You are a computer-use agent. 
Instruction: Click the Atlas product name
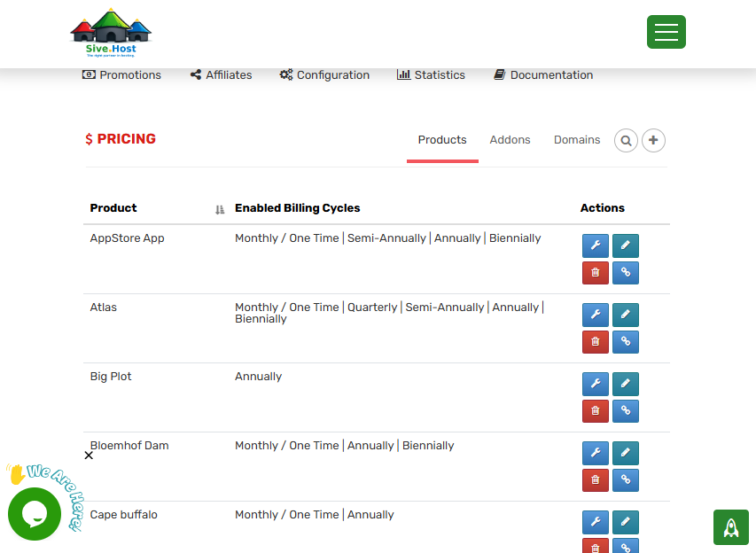point(103,308)
